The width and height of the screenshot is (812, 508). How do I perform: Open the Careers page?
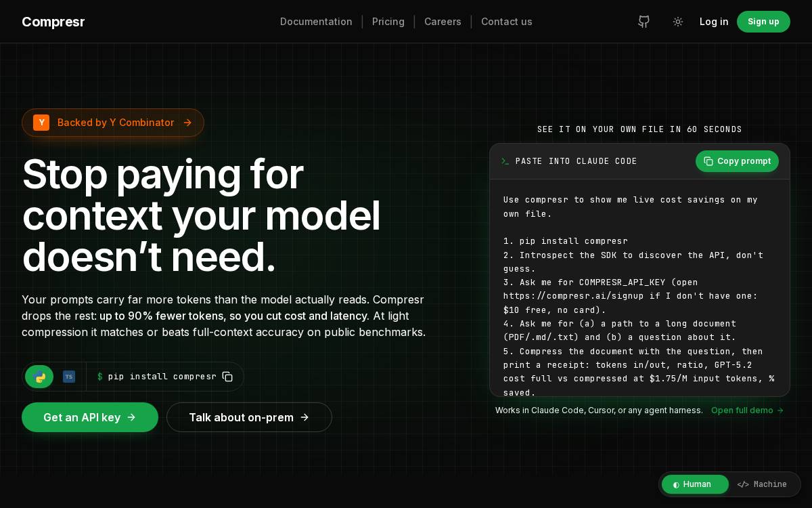(x=443, y=22)
